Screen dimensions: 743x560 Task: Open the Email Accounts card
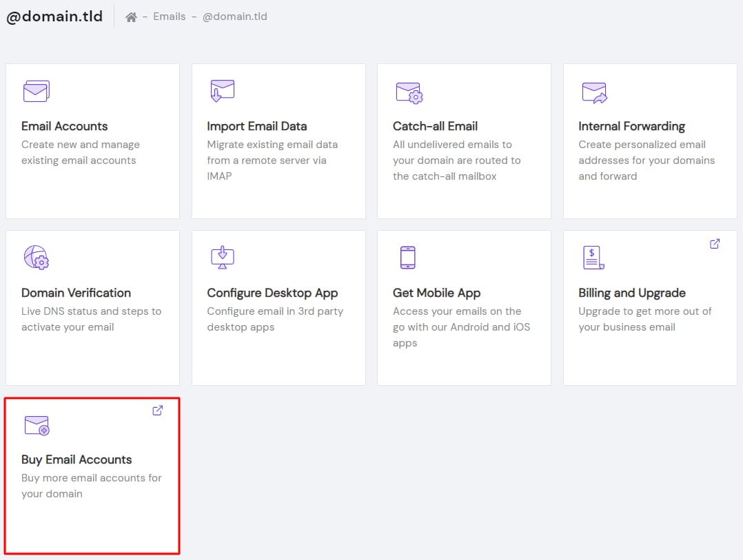92,141
